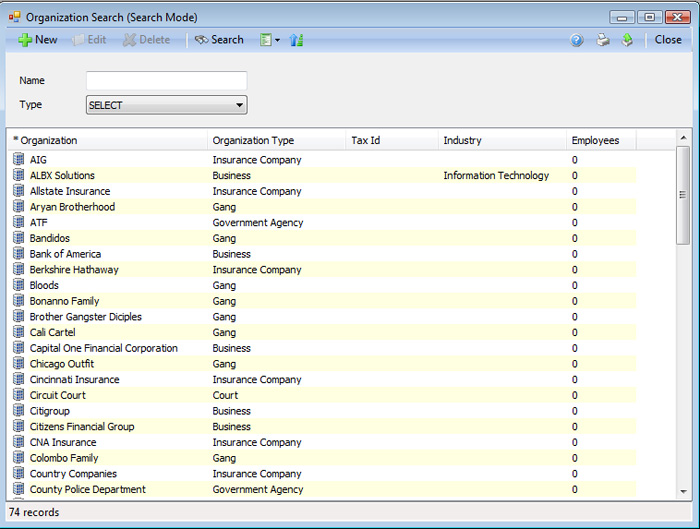Click the Industry column header
Screen dimensions: 700x529
tap(502, 141)
